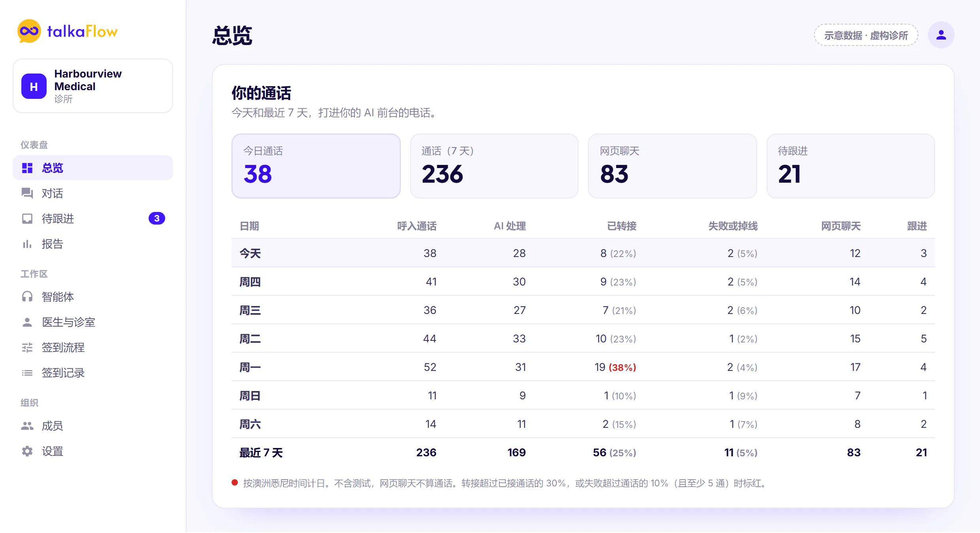Click the 签到流程 sliders icon
The width and height of the screenshot is (980, 533).
[x=27, y=348]
